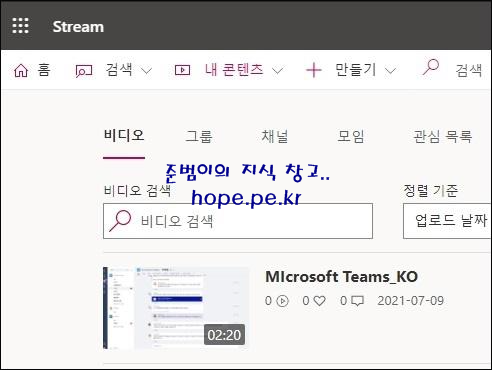This screenshot has height=370, width=492.
Task: Go to 홈 home icon
Action: (x=21, y=70)
